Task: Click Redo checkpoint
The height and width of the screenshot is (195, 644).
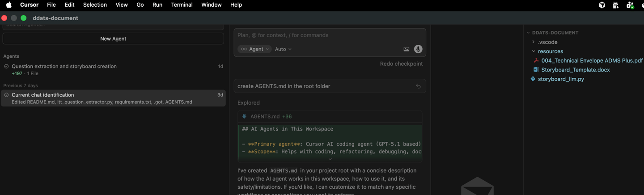Action: [401, 64]
